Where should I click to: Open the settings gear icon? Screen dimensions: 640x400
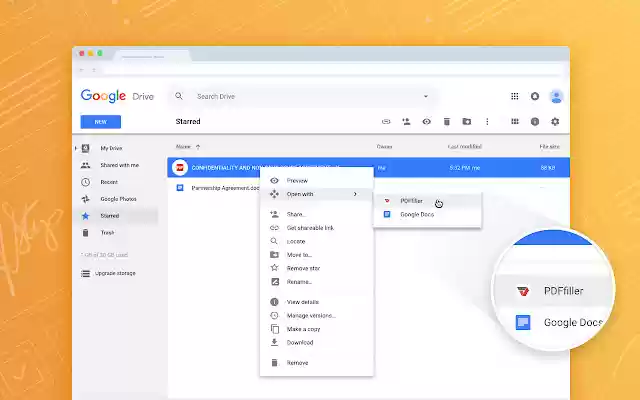[555, 122]
